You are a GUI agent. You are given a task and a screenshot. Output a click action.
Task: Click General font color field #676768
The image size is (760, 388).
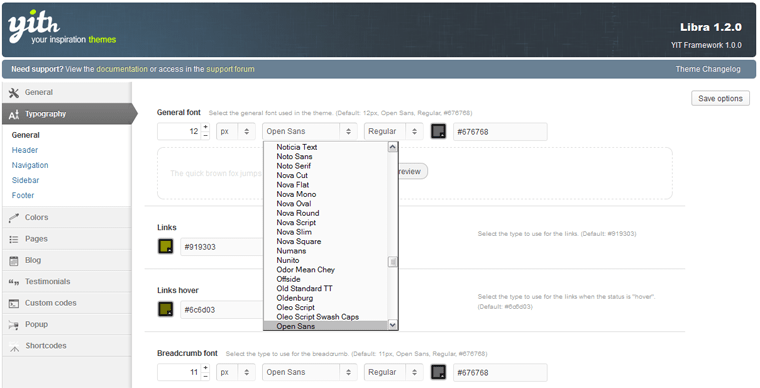[500, 131]
